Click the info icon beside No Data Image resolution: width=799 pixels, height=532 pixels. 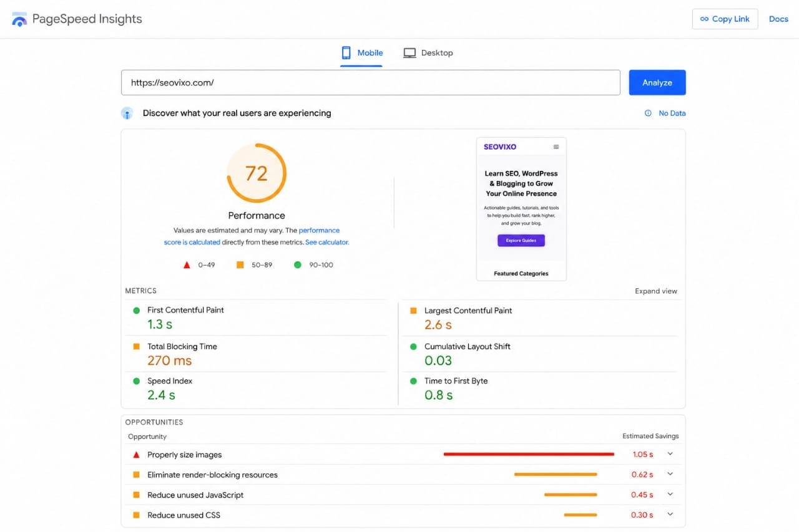point(648,113)
